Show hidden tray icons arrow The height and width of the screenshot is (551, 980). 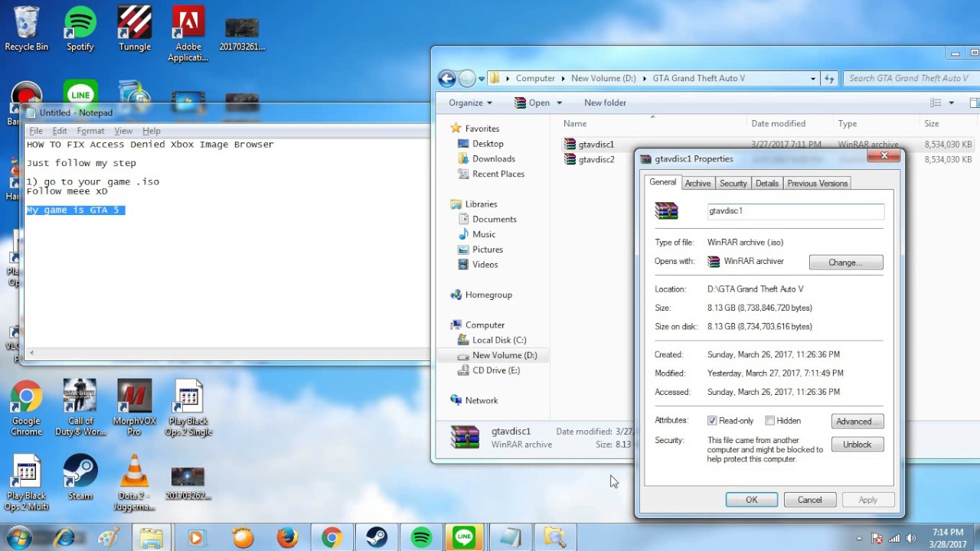coord(859,538)
